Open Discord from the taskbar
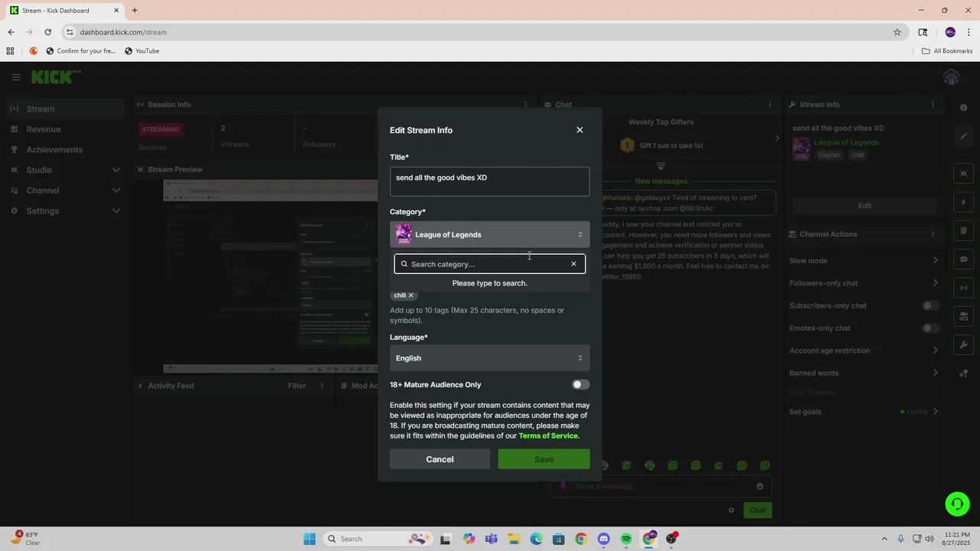Screen dimensions: 980x551 [x=603, y=539]
